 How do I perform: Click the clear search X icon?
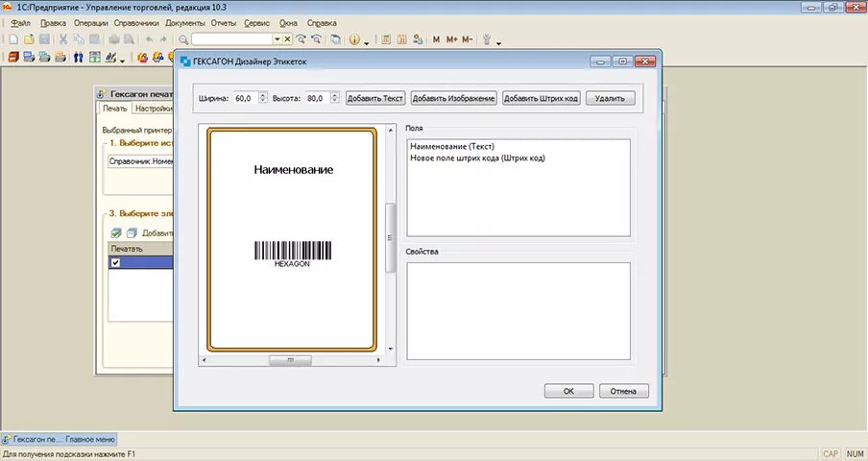(287, 39)
